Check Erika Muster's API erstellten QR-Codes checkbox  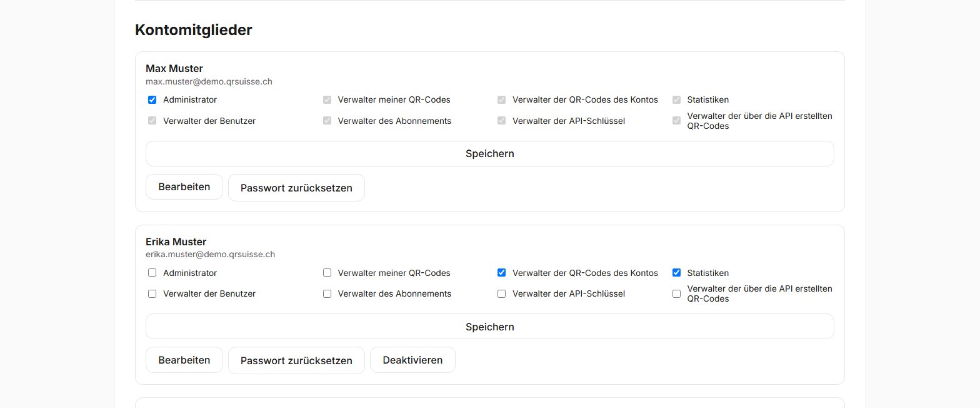tap(676, 293)
